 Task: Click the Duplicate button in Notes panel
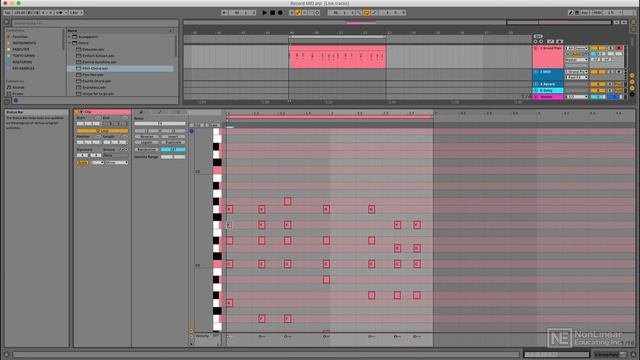(x=173, y=142)
